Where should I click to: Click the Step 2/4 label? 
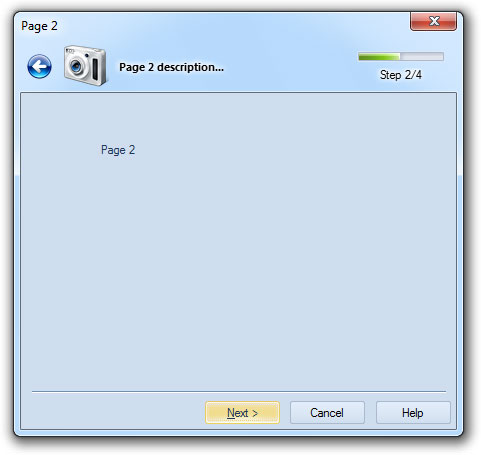[401, 75]
